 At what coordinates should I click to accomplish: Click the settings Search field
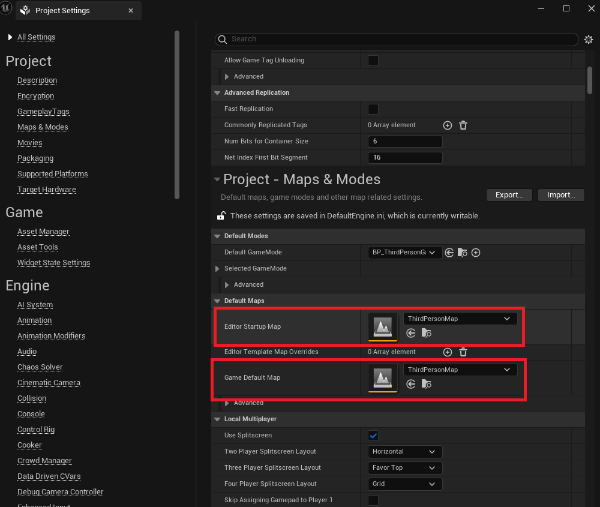pos(397,39)
